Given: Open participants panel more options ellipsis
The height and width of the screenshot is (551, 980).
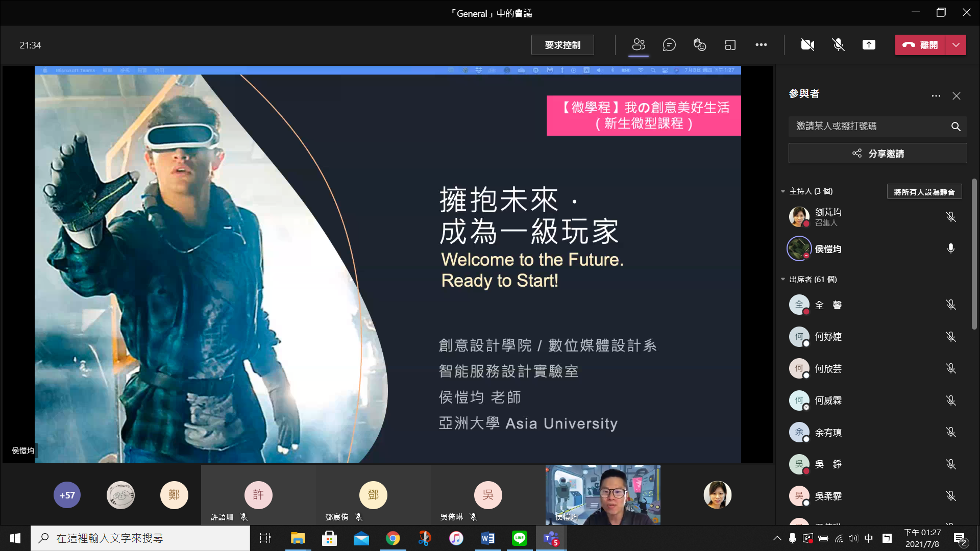Looking at the screenshot, I should pos(936,96).
